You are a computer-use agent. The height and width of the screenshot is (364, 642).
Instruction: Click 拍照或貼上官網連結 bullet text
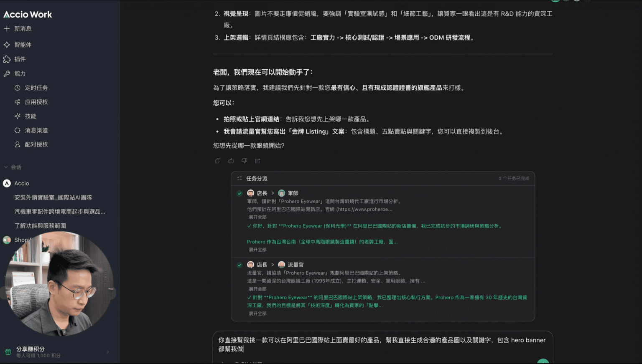[251, 119]
